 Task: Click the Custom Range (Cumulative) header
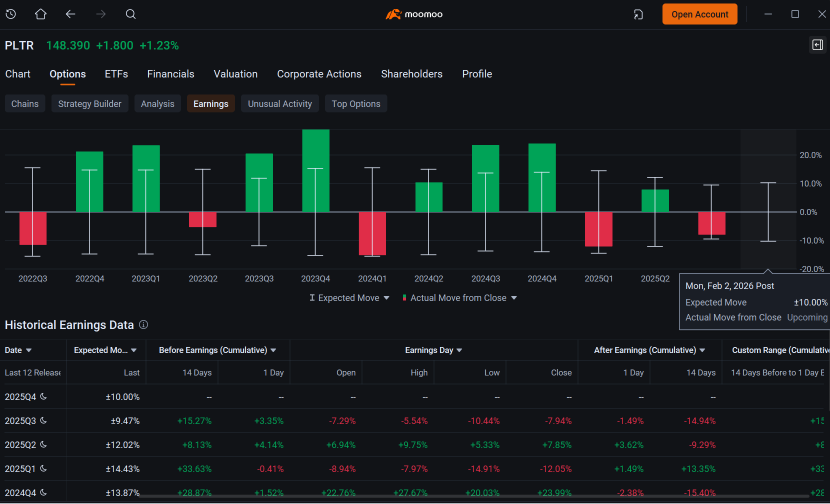click(780, 350)
